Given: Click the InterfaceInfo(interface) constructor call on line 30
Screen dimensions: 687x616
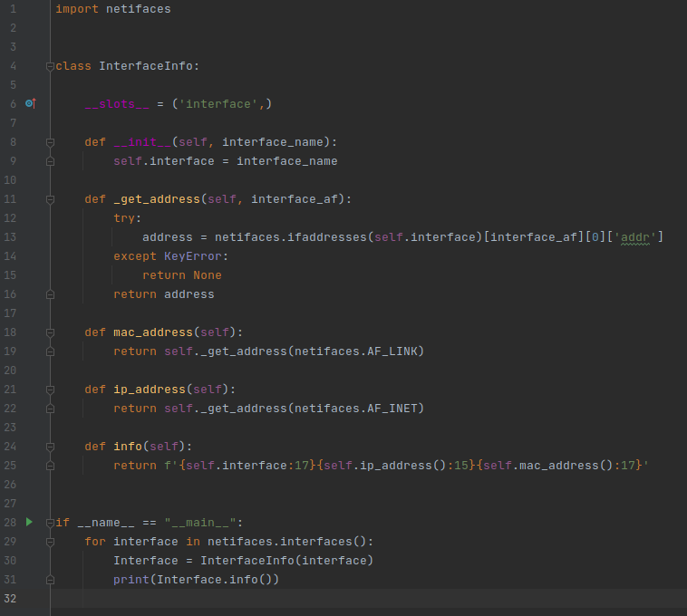Looking at the screenshot, I should [287, 561].
